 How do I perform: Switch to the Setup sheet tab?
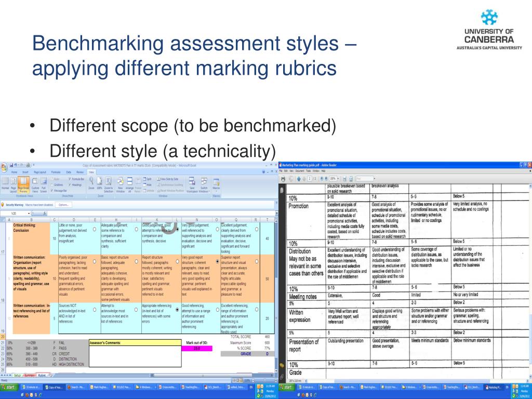tap(17, 376)
